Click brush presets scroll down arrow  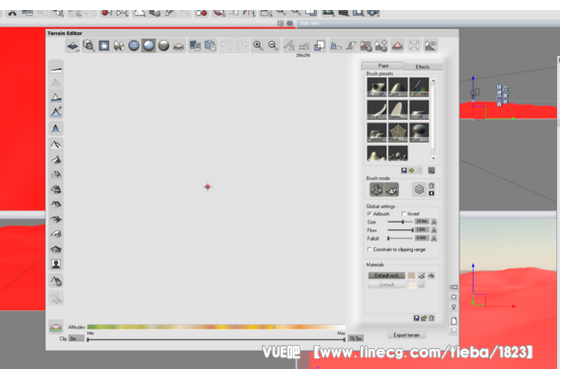pyautogui.click(x=433, y=158)
